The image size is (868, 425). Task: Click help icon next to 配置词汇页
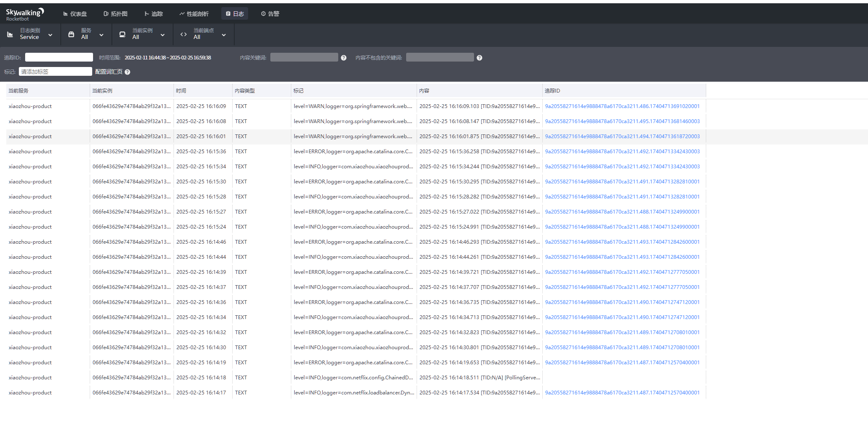point(127,72)
